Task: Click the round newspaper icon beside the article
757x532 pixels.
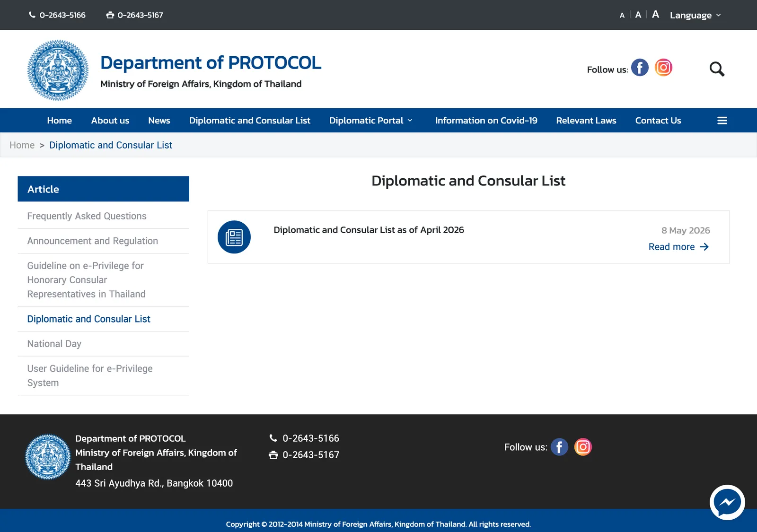Action: tap(234, 237)
